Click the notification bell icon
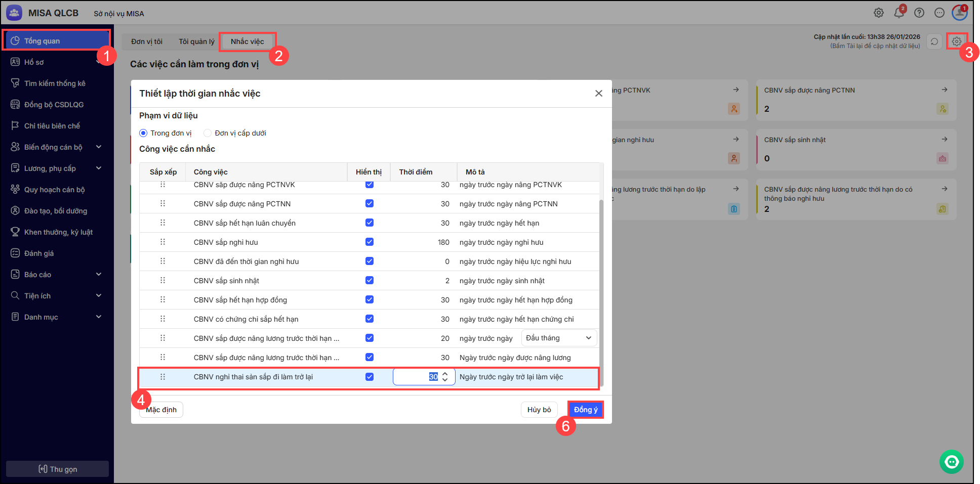This screenshot has width=980, height=484. (899, 13)
